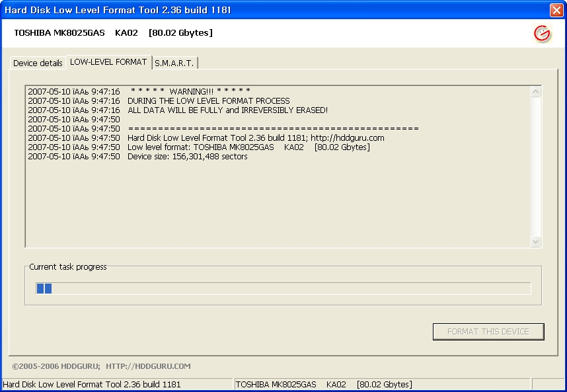Select the 'DURING THE LOW LEVEL FORMAT PROCESS' line
Viewport: 567px width, 392px height.
click(x=159, y=101)
